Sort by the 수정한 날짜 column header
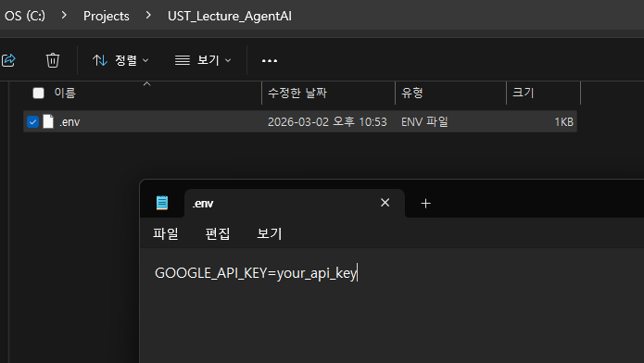Image resolution: width=644 pixels, height=363 pixels. 297,93
